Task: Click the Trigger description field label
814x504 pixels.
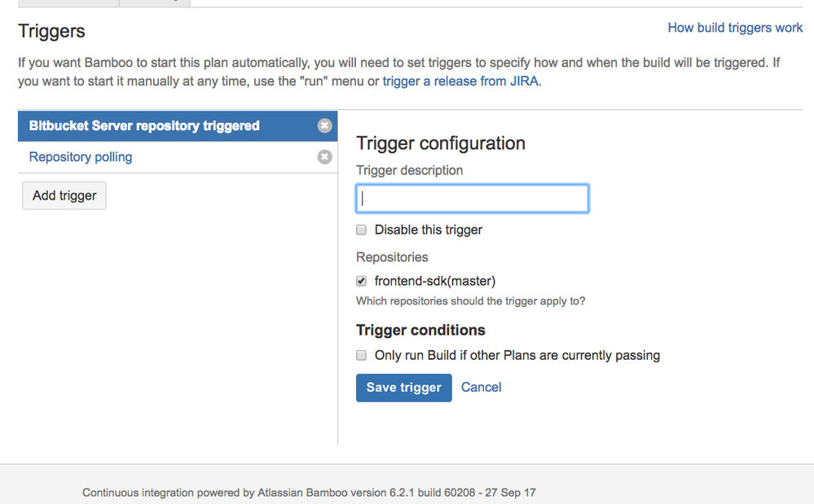Action: pyautogui.click(x=410, y=171)
